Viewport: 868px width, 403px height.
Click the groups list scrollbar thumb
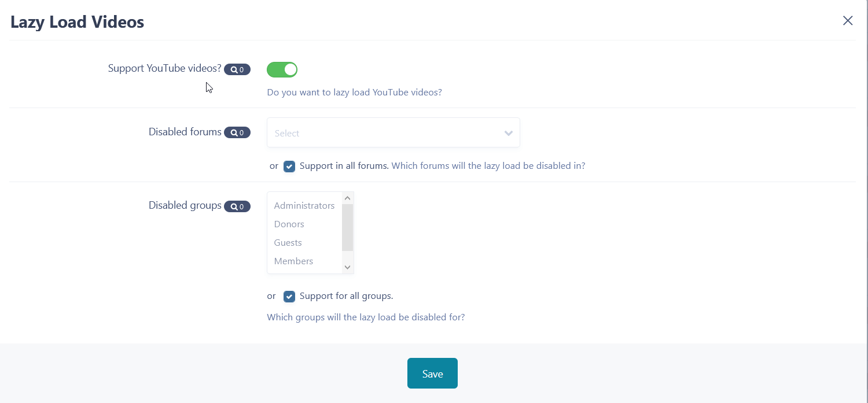(x=347, y=227)
